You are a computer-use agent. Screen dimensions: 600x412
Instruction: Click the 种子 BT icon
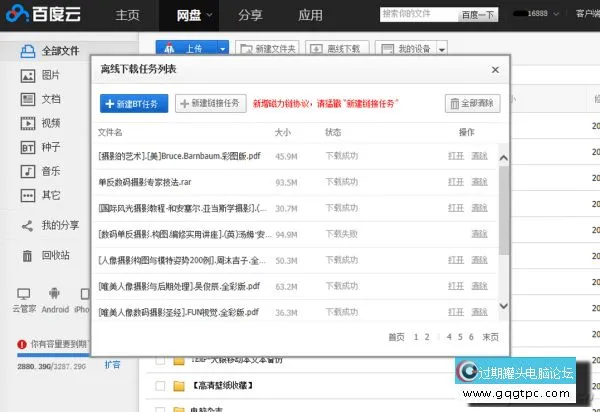[28, 147]
